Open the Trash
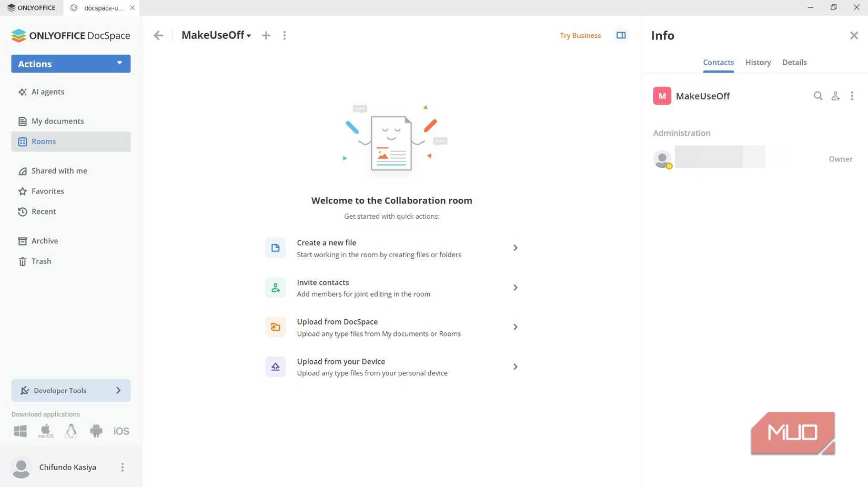Screen dimensions: 868x488 [41, 261]
